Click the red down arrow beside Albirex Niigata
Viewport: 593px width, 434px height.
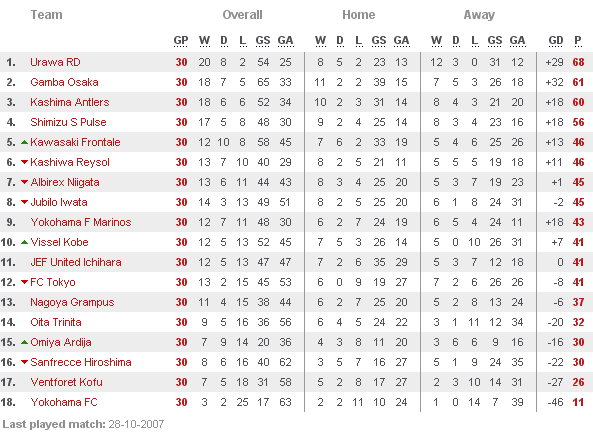point(25,182)
